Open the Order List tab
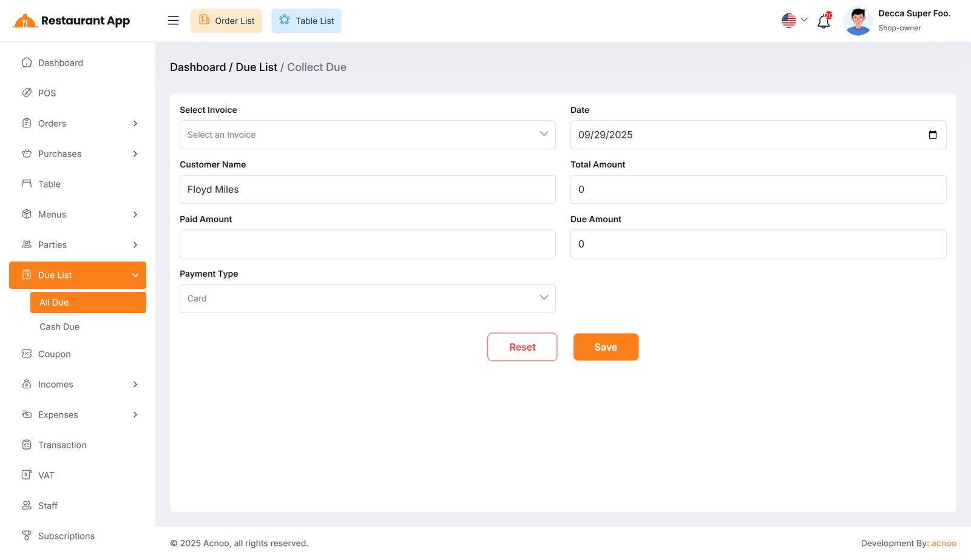971x560 pixels. pos(226,21)
